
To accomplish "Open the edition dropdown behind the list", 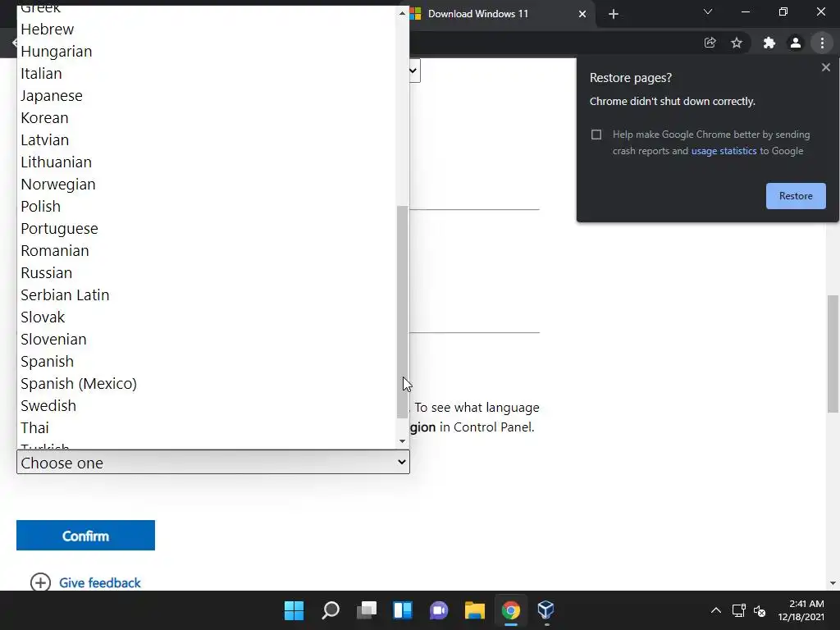I will [x=414, y=71].
